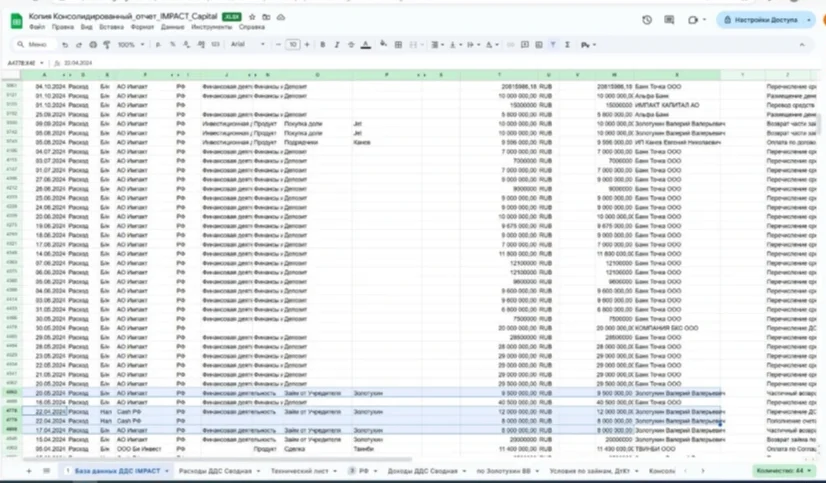Viewport: 826px width, 483px height.
Task: Open zoom level 100% dropdown
Action: [x=131, y=45]
